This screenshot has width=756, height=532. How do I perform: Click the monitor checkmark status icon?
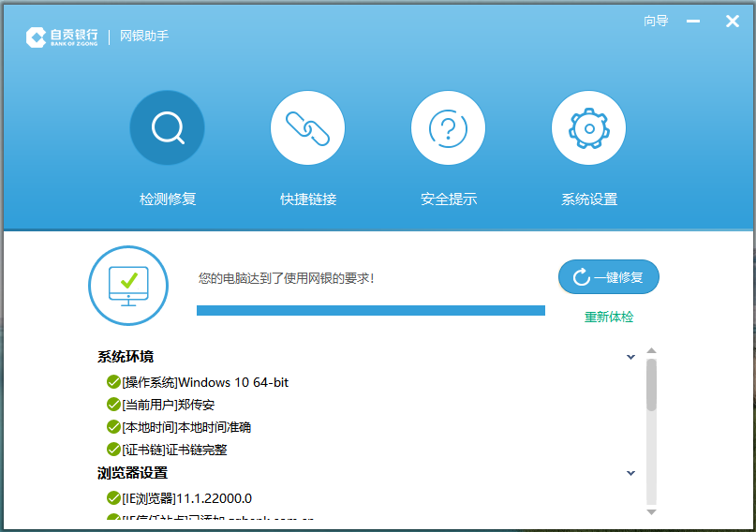127,286
